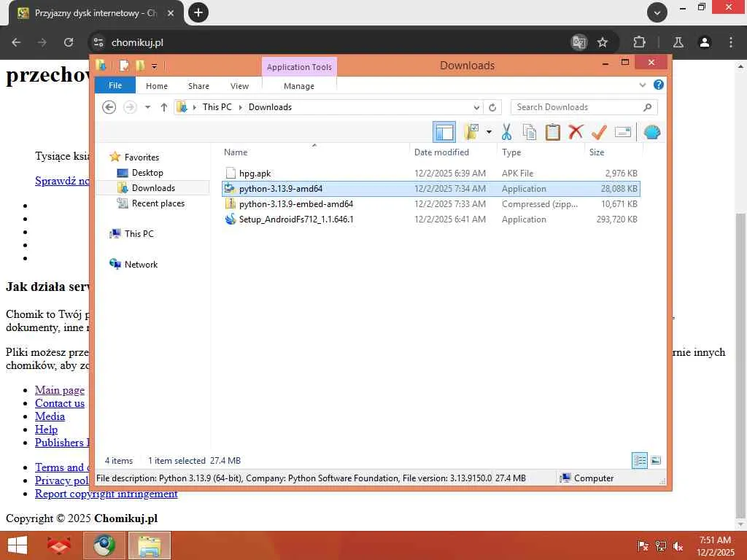Image resolution: width=747 pixels, height=560 pixels.
Task: Open Chrome Extensions puzzle icon
Action: point(639,42)
